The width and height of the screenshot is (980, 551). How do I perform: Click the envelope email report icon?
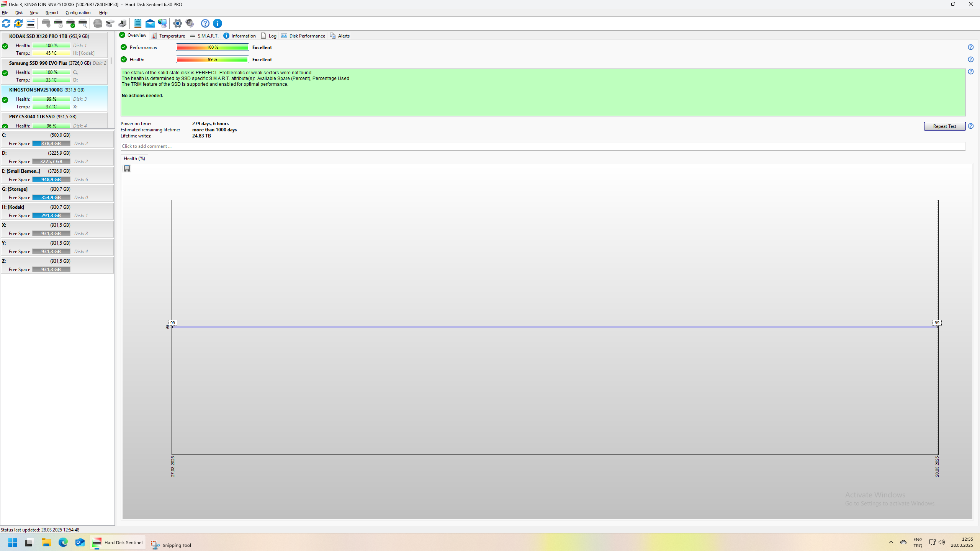click(150, 23)
